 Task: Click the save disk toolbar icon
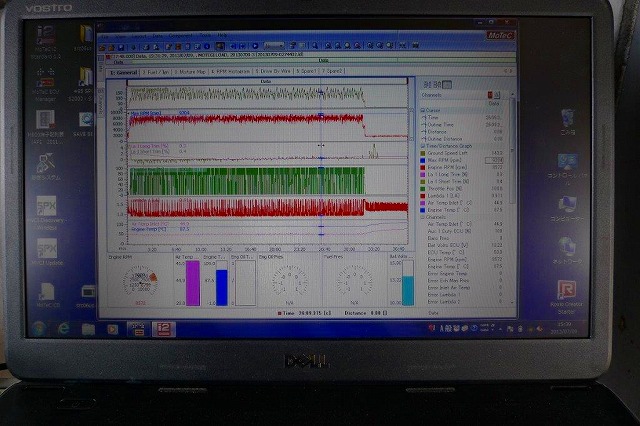[121, 48]
